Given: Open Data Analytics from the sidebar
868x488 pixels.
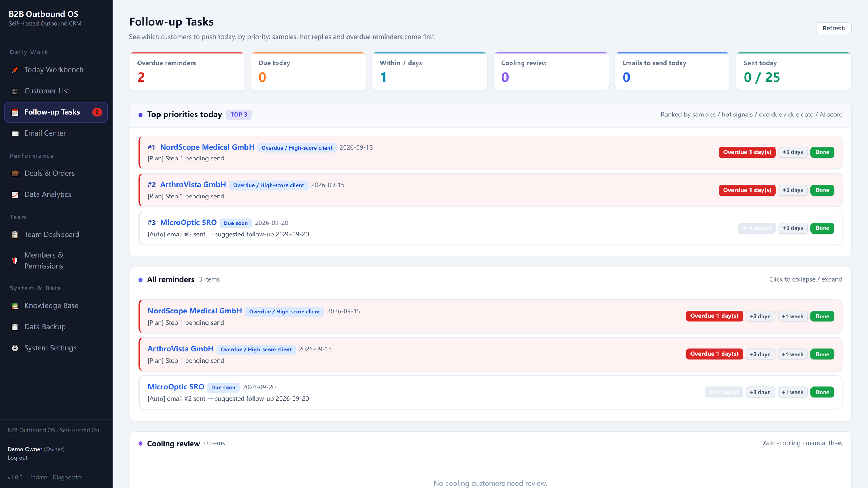Looking at the screenshot, I should click(x=56, y=194).
